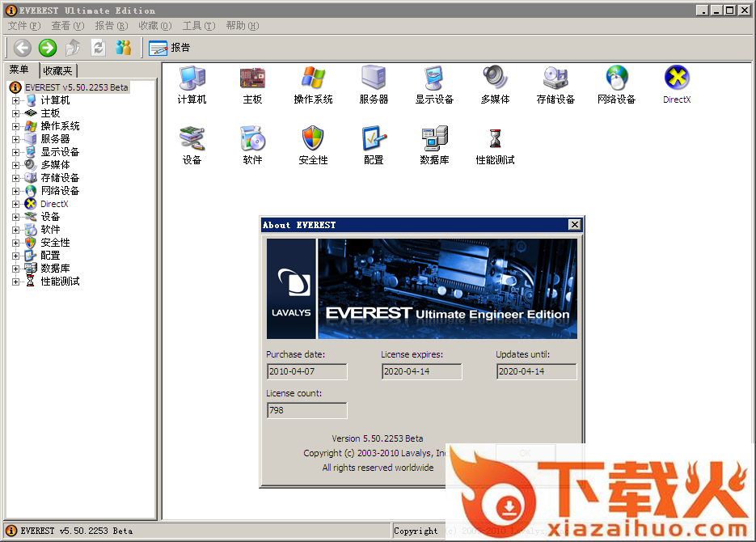Open the 主板 (Motherboard) icon in main panel
This screenshot has width=756, height=542.
click(x=252, y=79)
